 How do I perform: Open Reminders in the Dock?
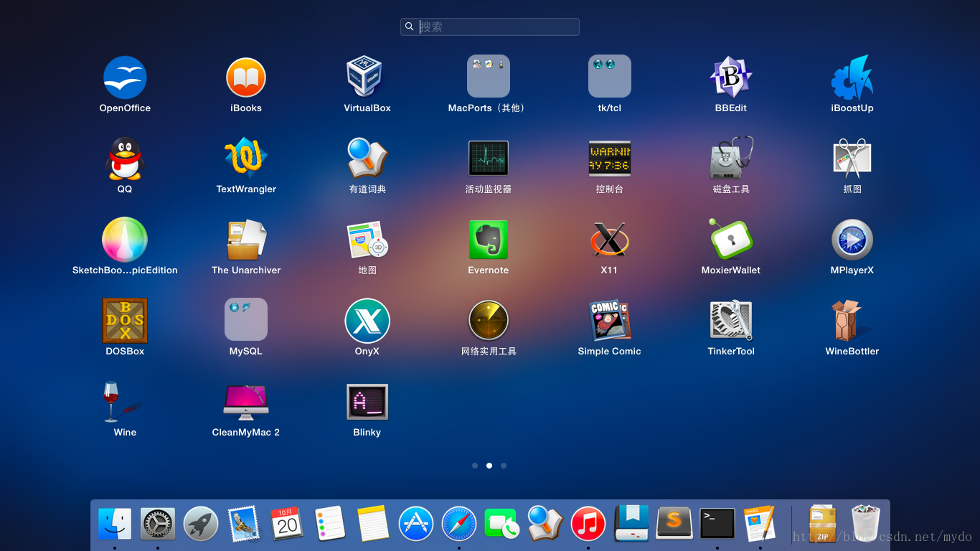[x=330, y=524]
